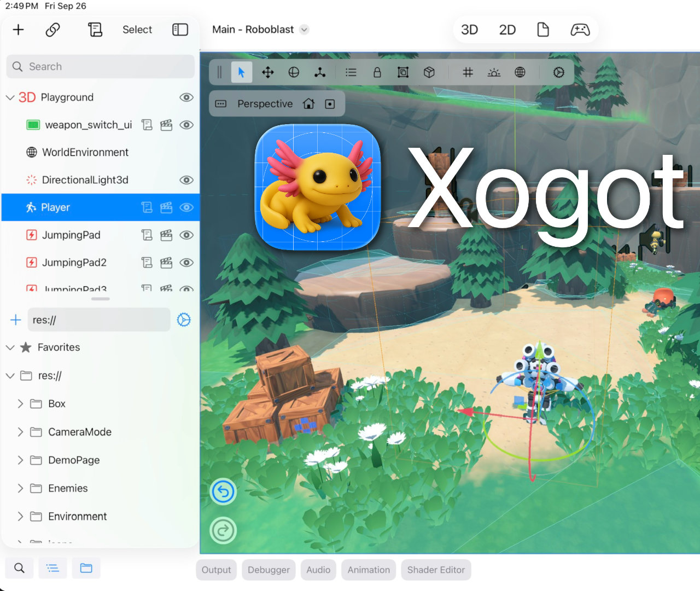
Task: Open the Shader Editor panel tab
Action: (436, 570)
